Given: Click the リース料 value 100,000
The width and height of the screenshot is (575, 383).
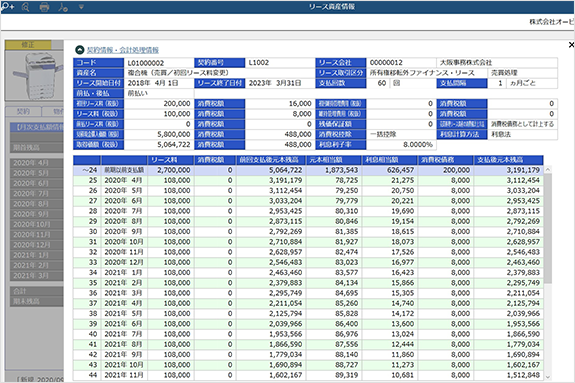Looking at the screenshot, I should pos(159,114).
